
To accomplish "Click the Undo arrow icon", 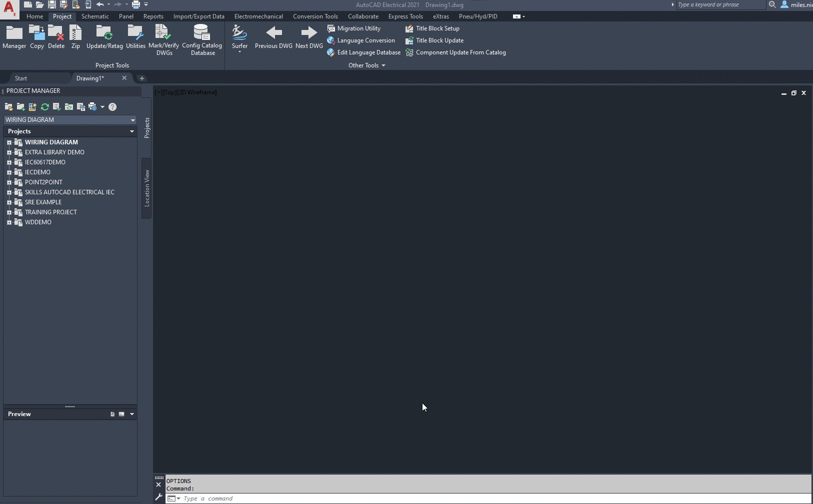I will pyautogui.click(x=100, y=4).
